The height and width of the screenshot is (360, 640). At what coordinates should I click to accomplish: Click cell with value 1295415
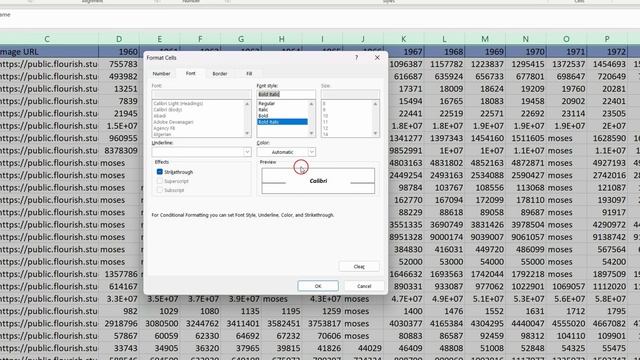tap(526, 64)
